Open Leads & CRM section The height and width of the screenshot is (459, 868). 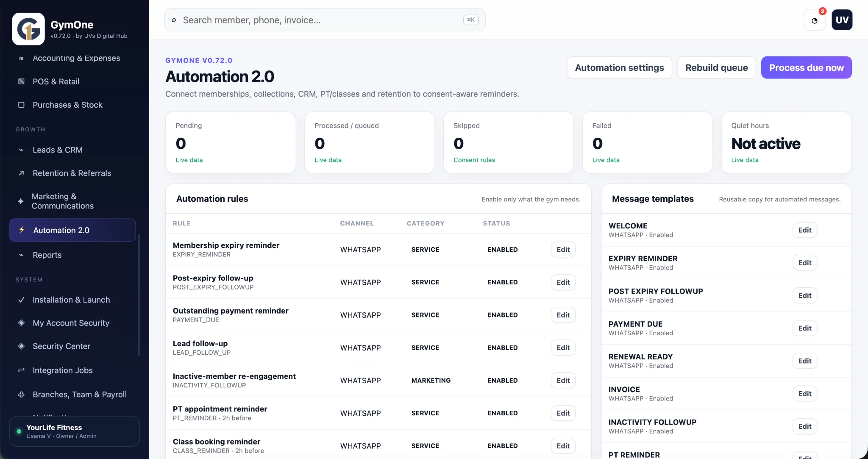(72, 150)
